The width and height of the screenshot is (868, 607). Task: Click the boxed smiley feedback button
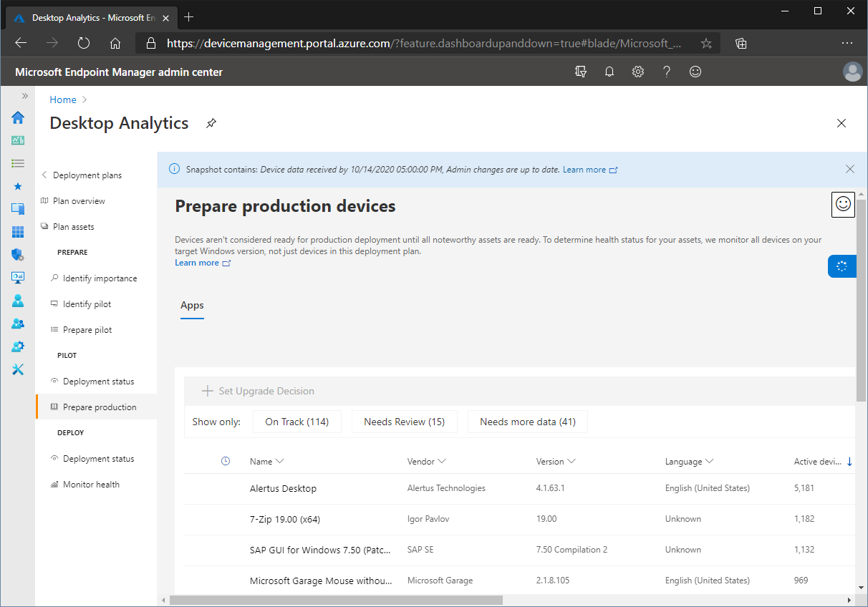tap(844, 204)
